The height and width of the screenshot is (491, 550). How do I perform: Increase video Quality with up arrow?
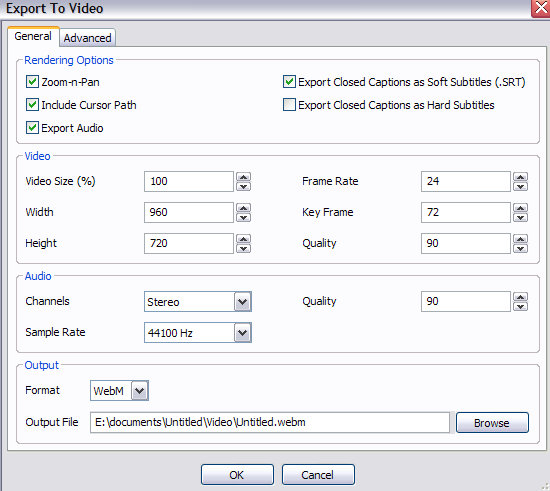[521, 239]
